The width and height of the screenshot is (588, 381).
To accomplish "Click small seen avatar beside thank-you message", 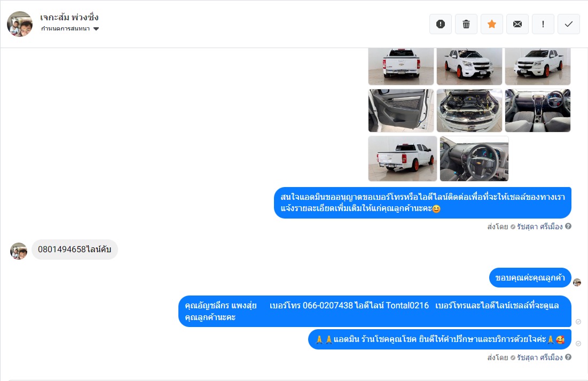I will coord(577,282).
